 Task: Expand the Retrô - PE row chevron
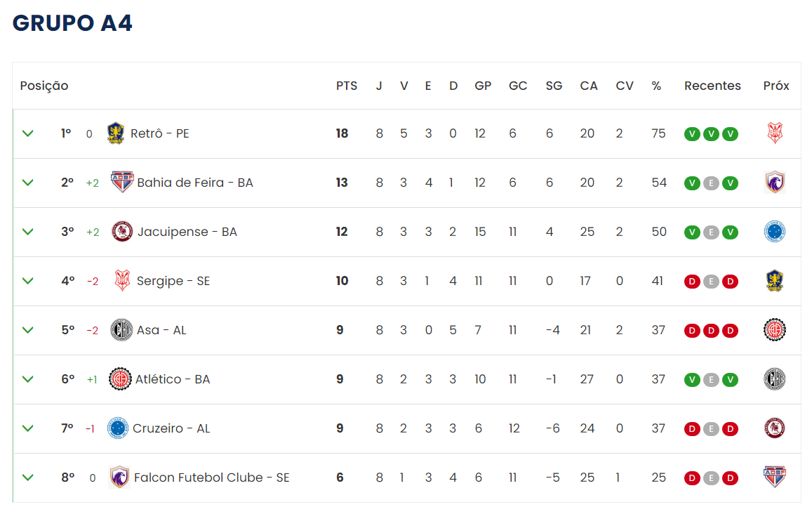coord(28,133)
